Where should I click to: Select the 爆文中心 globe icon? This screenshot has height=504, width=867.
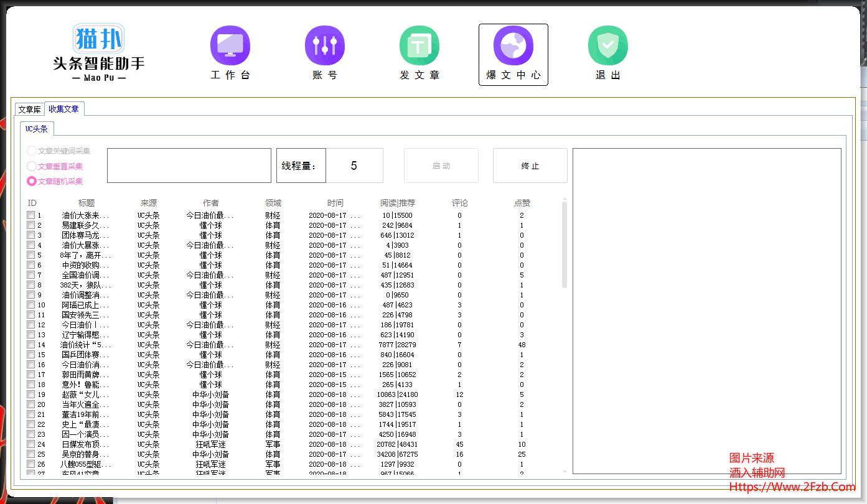(x=513, y=45)
